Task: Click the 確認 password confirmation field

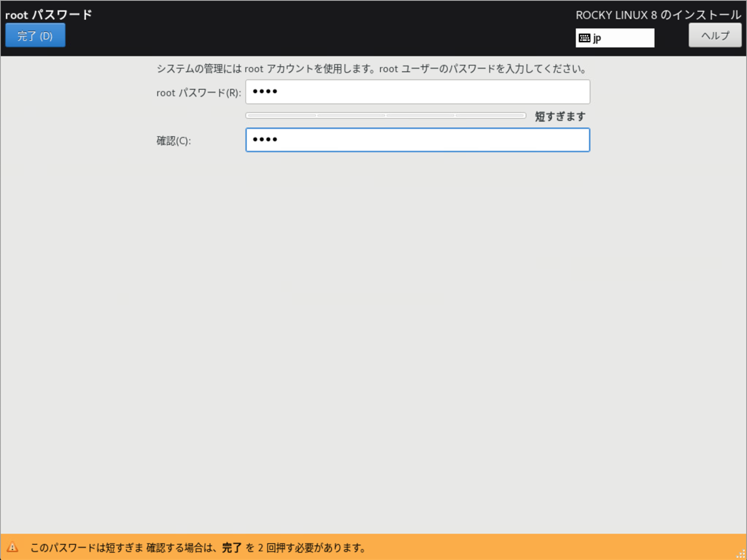Action: coord(417,140)
